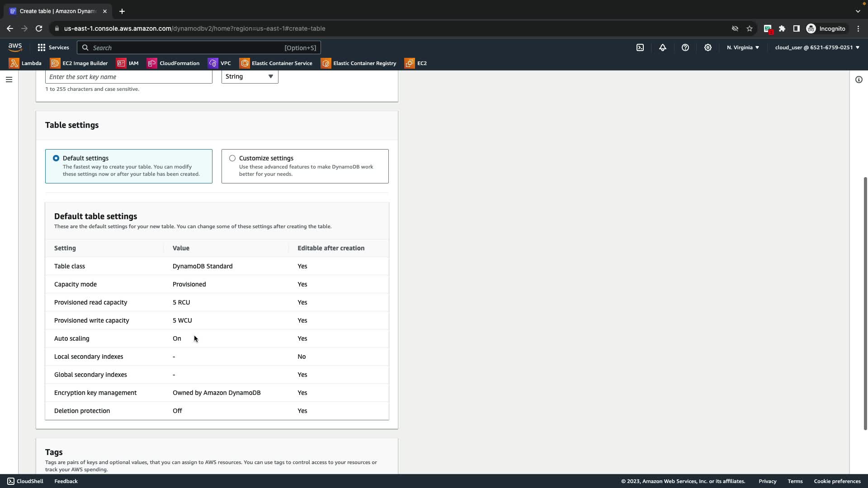Open the settings gear icon

coord(708,47)
